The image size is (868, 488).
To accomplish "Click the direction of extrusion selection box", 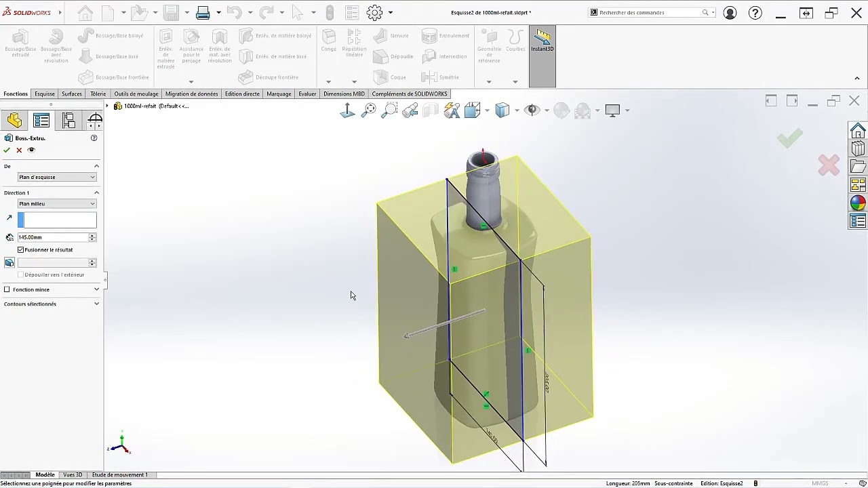I will point(57,220).
